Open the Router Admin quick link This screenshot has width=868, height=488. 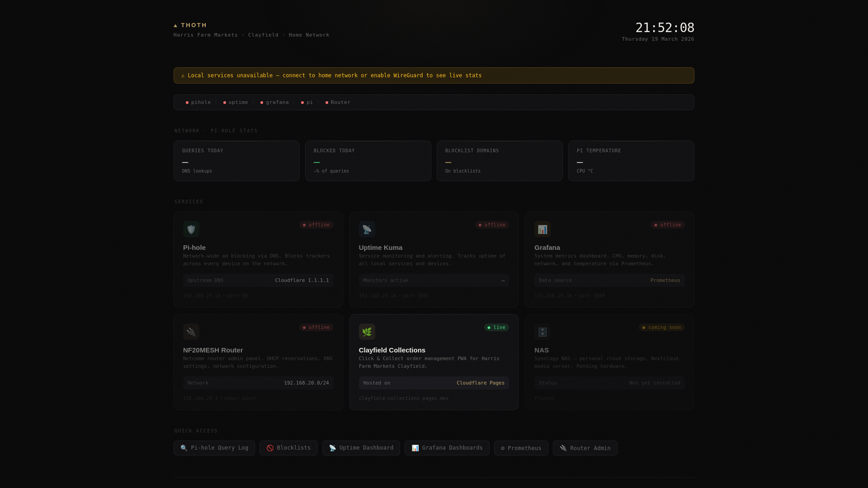click(585, 448)
